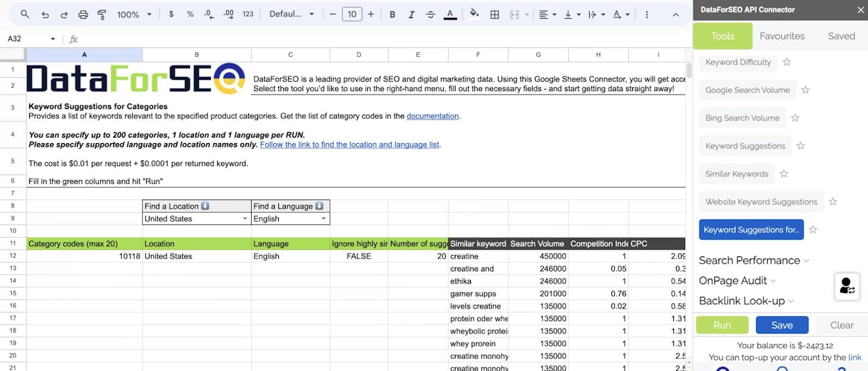Redo the last action
Viewport: 868px width, 371px height.
[64, 14]
